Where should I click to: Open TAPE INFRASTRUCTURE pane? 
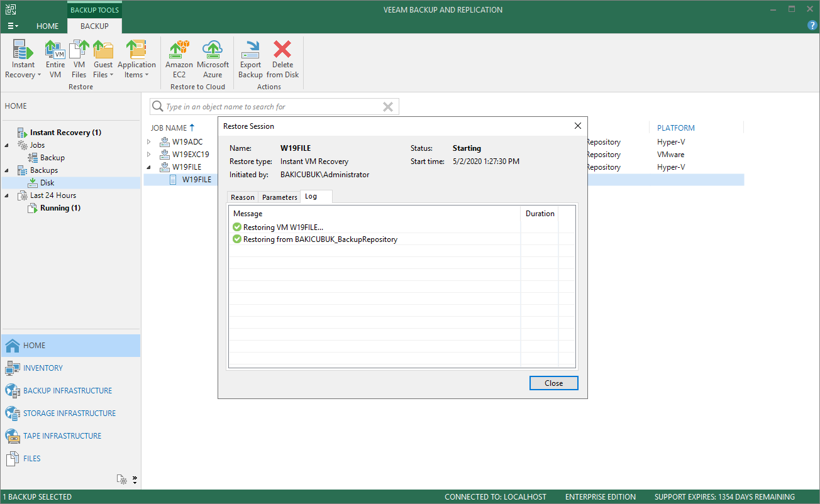70,436
